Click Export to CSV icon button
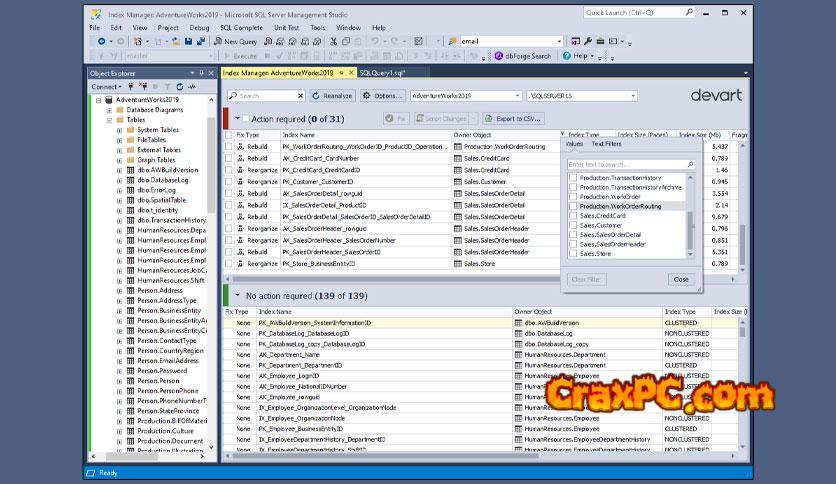Viewport: 836px width, 484px height. pyautogui.click(x=487, y=118)
